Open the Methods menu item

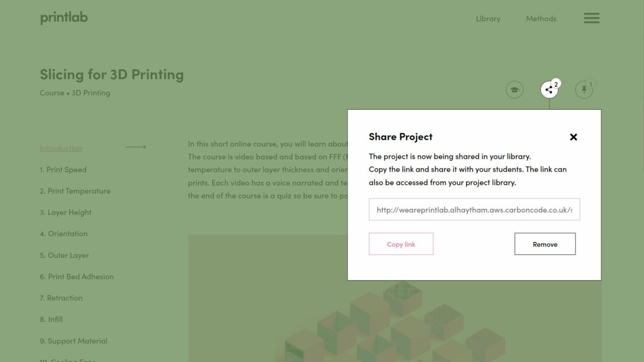point(541,19)
